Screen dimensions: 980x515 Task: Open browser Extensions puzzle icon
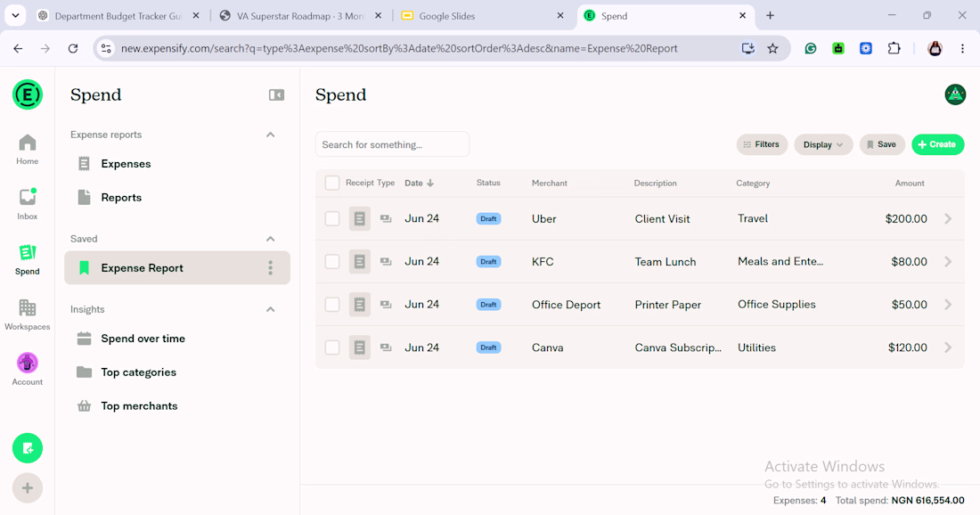tap(894, 48)
